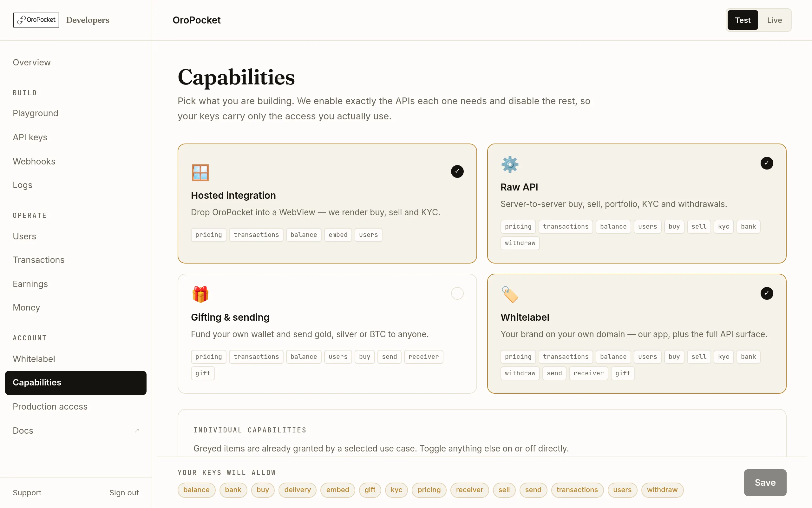Enable the Gifting & sending use case
Viewport: 812px width, 508px height.
pos(457,293)
